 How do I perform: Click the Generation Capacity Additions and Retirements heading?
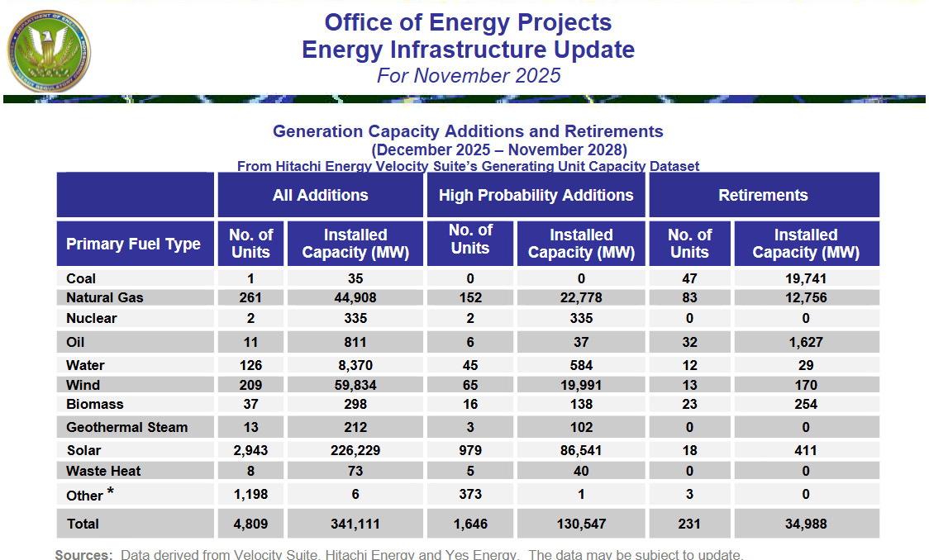click(468, 131)
